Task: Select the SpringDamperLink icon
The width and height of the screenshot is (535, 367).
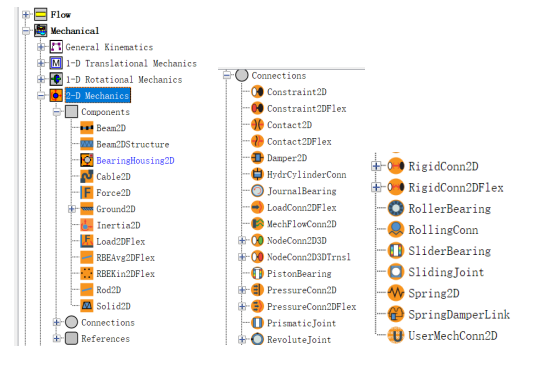Action: click(396, 314)
